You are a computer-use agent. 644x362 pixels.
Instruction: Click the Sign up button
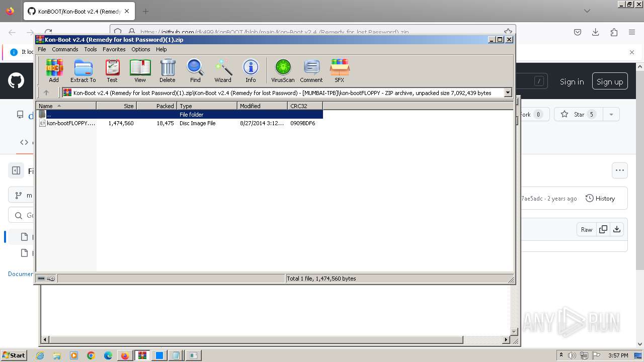(x=610, y=81)
